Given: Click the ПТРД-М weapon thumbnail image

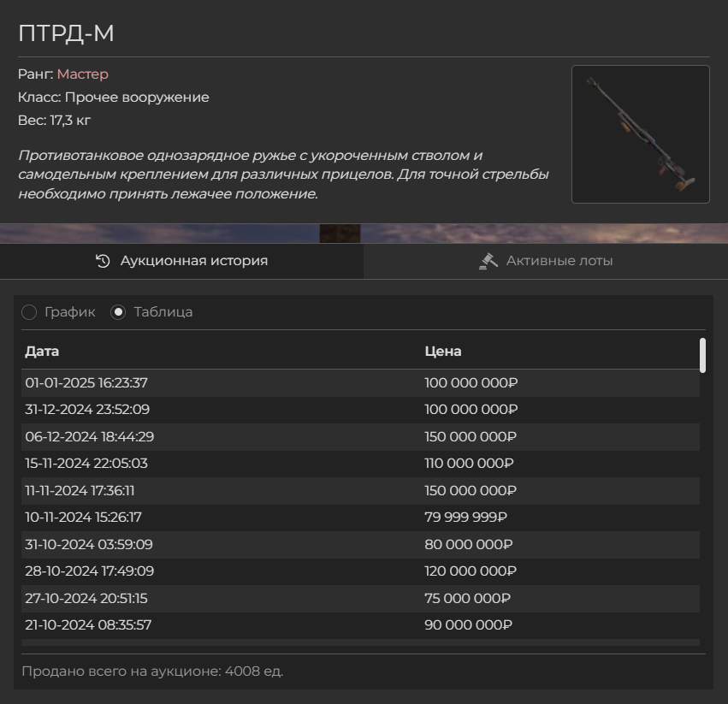Looking at the screenshot, I should (640, 134).
